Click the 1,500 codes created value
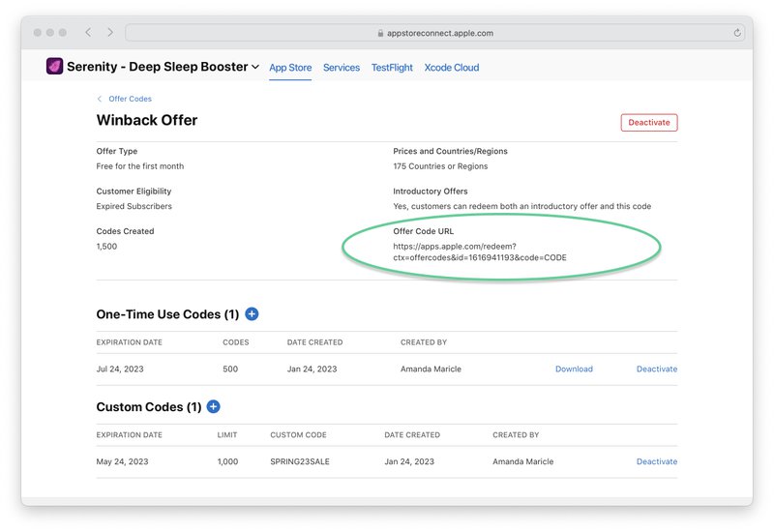774x532 pixels. (x=106, y=247)
